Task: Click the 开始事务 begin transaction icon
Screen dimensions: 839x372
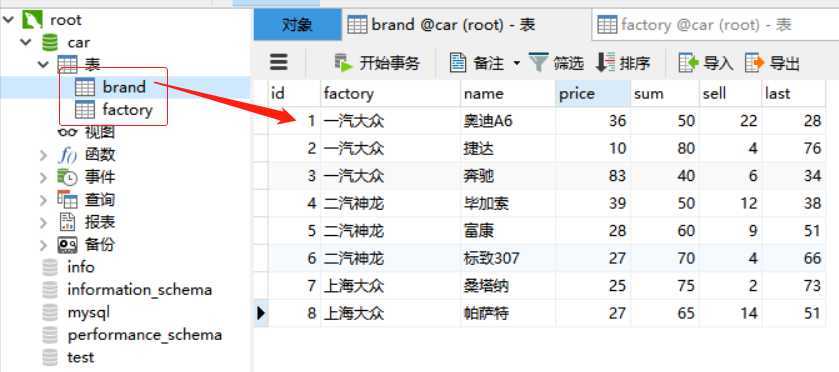Action: click(344, 63)
